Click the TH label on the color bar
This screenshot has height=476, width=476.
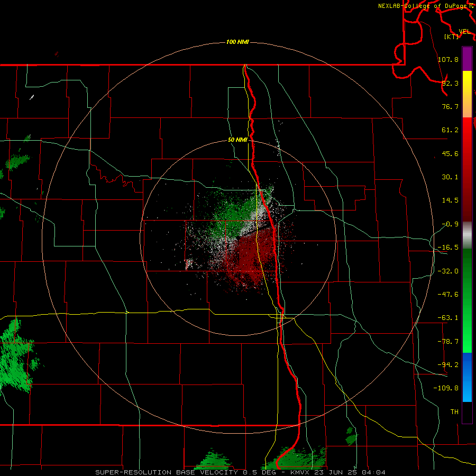(x=454, y=411)
